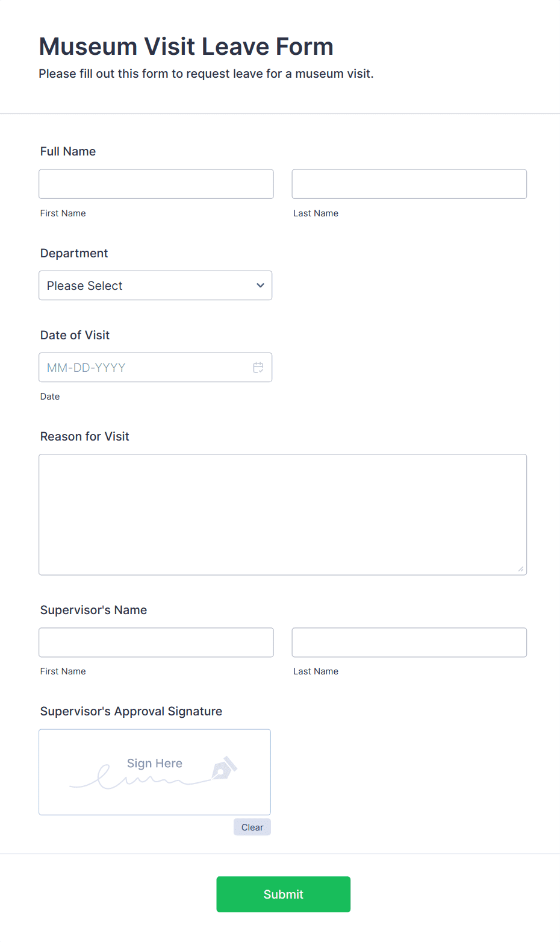Screen dimensions: 560x942
Task: Expand the Department dropdown chevron
Action: point(260,286)
